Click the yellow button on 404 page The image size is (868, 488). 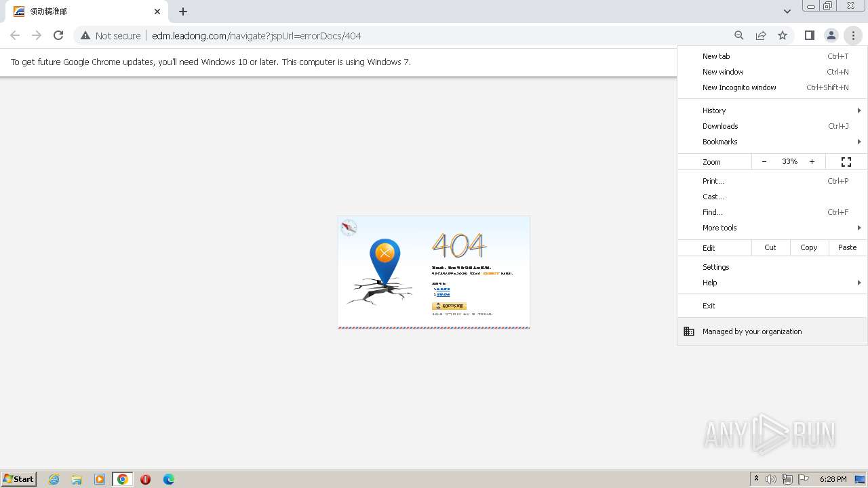(x=449, y=306)
